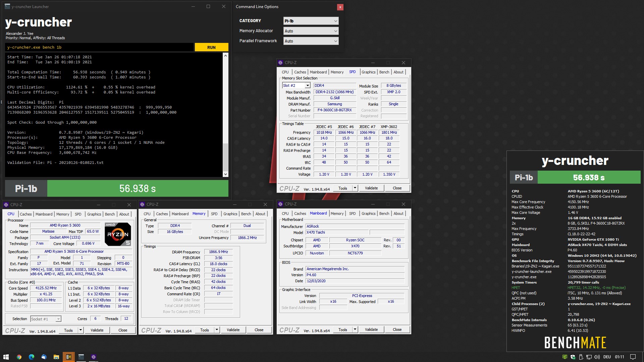Click the y-cruncher Launcher title bar icon
Viewport: 644px width, 362px height.
[7, 6]
